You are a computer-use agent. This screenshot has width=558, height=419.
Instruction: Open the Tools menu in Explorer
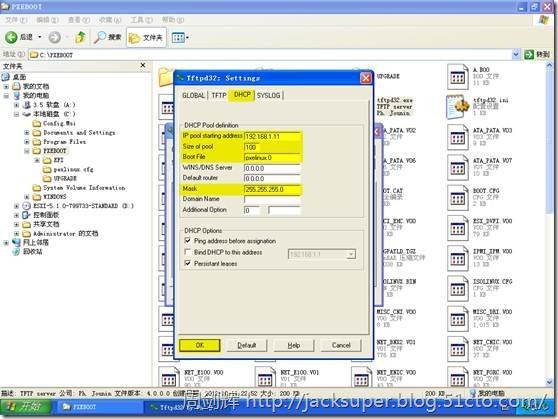click(141, 20)
